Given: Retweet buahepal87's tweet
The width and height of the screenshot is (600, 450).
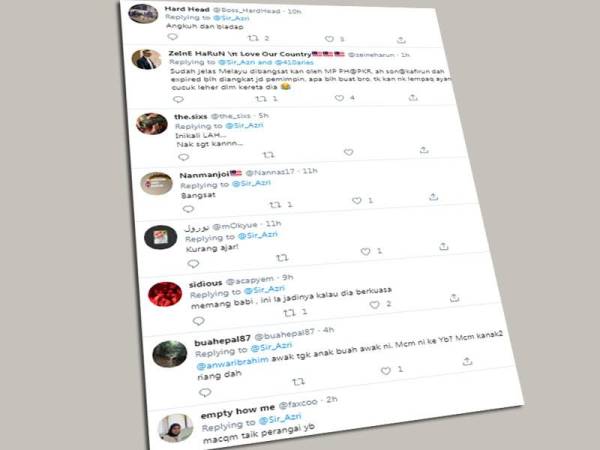Looking at the screenshot, I should pos(298,382).
